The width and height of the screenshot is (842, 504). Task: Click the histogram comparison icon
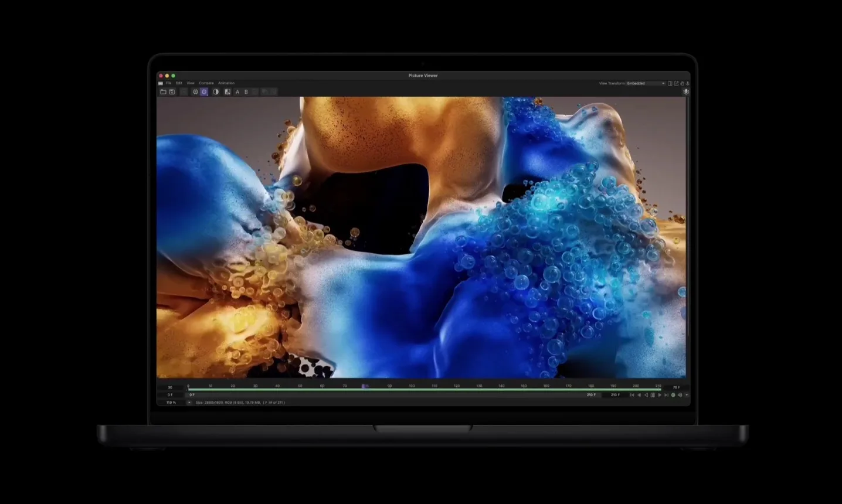pyautogui.click(x=228, y=91)
